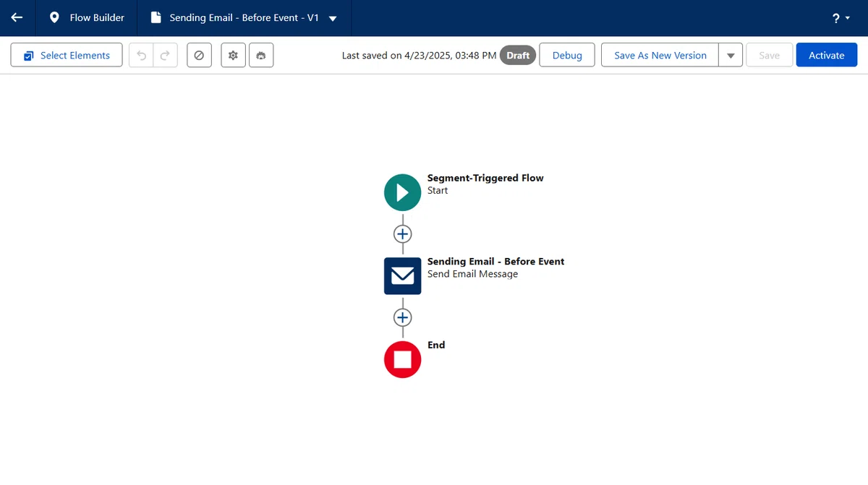Open flow settings gear icon
The width and height of the screenshot is (868, 485).
pos(233,55)
